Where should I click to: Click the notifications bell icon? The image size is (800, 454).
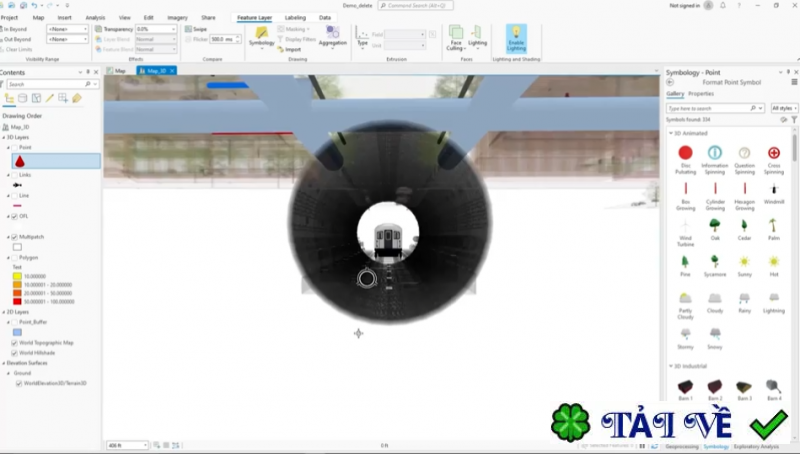[723, 6]
